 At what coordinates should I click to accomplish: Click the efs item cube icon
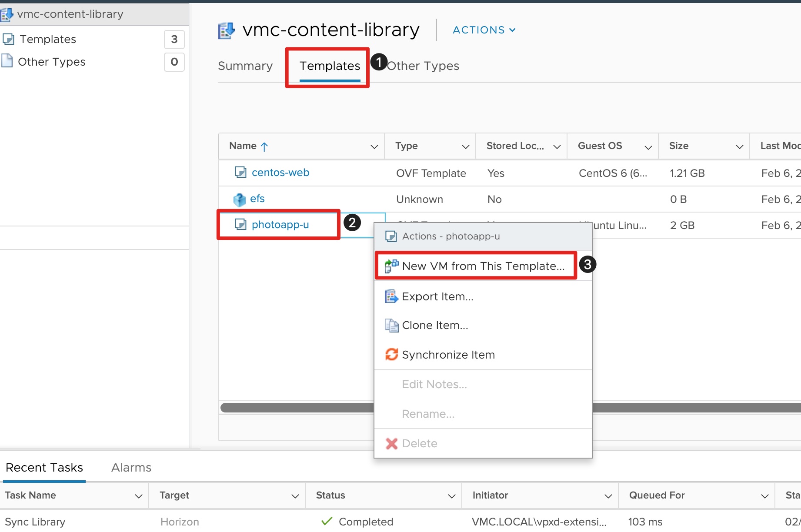point(240,200)
